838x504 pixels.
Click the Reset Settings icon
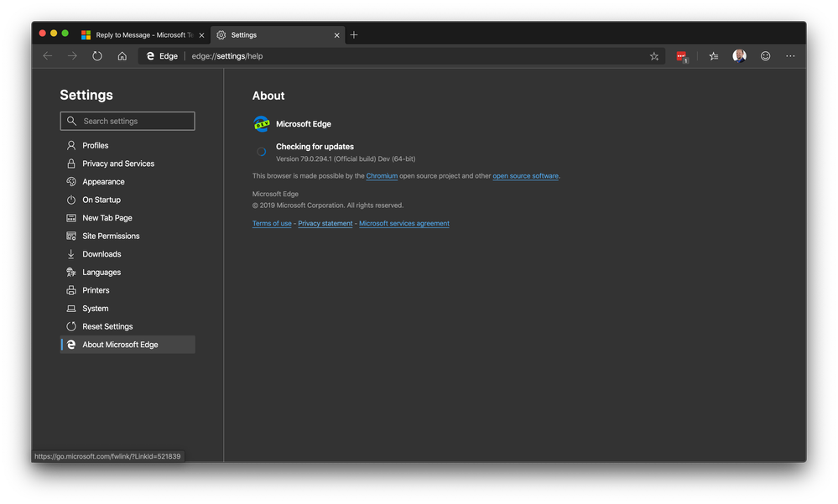[x=71, y=326]
